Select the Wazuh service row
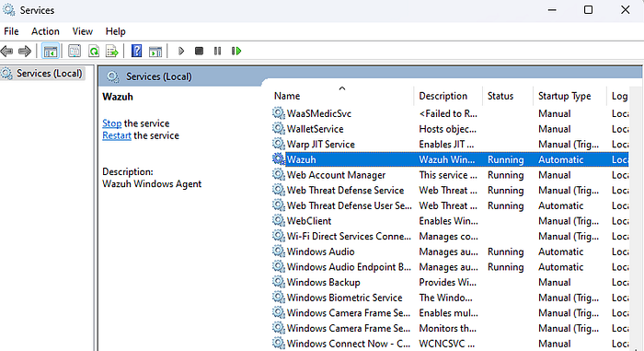 [x=450, y=159]
